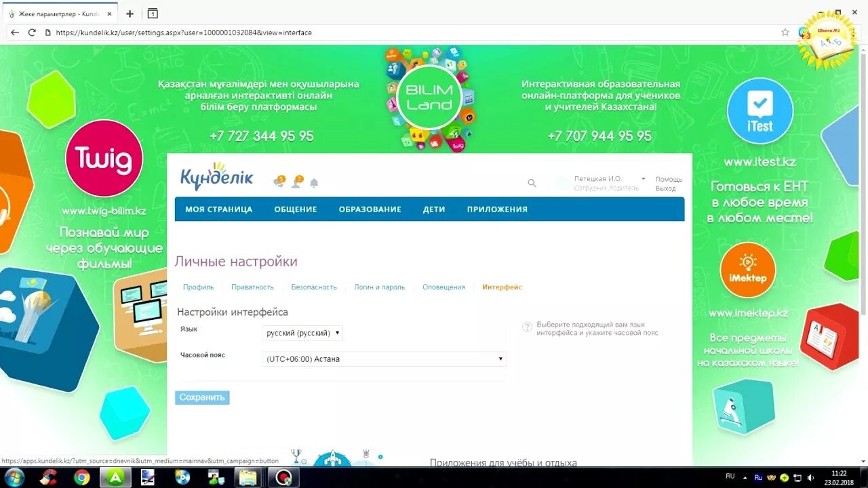Open the notifications bell icon
868x488 pixels.
[314, 183]
